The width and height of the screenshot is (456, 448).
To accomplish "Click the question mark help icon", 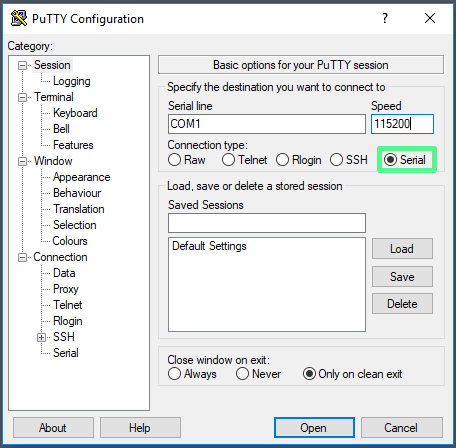I will tap(385, 18).
